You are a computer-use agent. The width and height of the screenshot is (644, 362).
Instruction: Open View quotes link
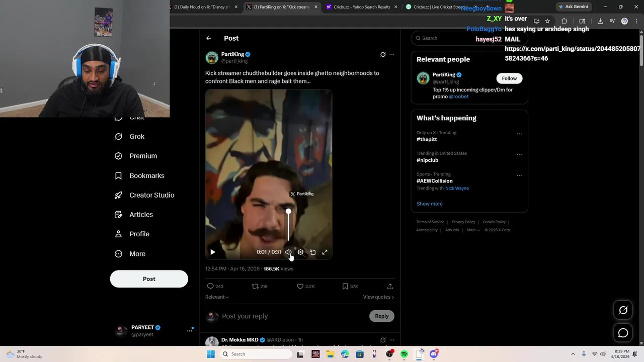pos(378,297)
